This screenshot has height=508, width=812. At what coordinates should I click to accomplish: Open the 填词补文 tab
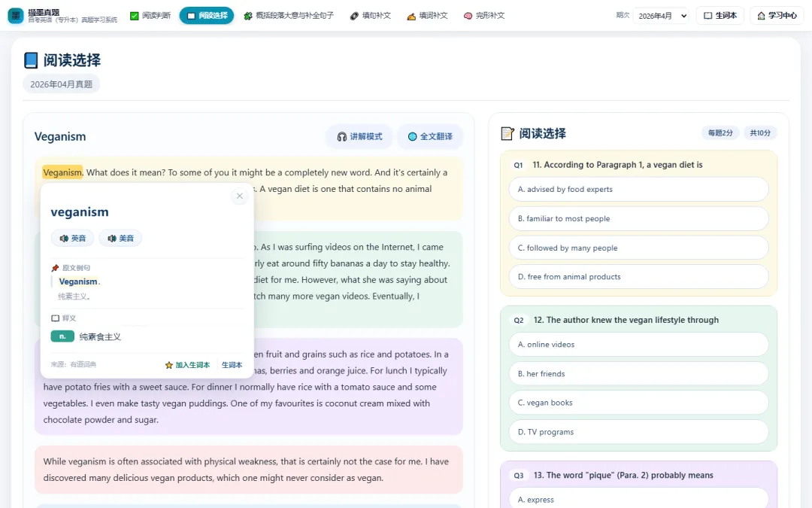(x=427, y=16)
